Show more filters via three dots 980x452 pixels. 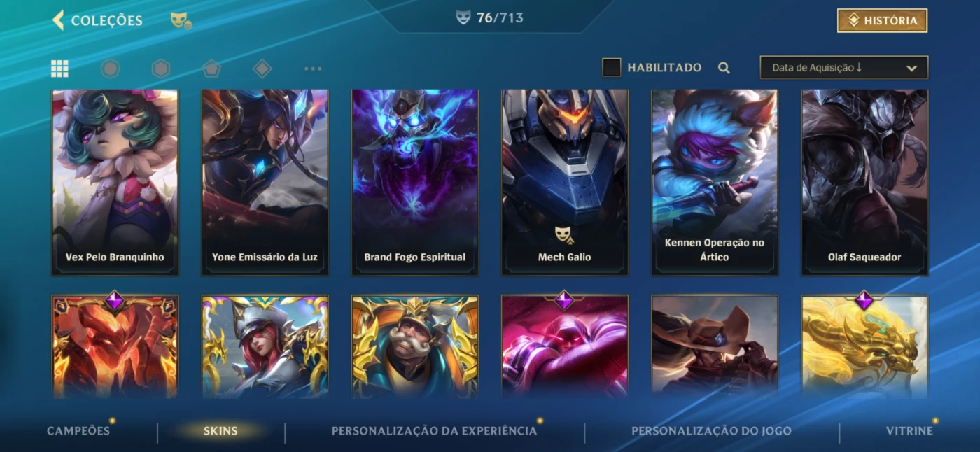313,69
